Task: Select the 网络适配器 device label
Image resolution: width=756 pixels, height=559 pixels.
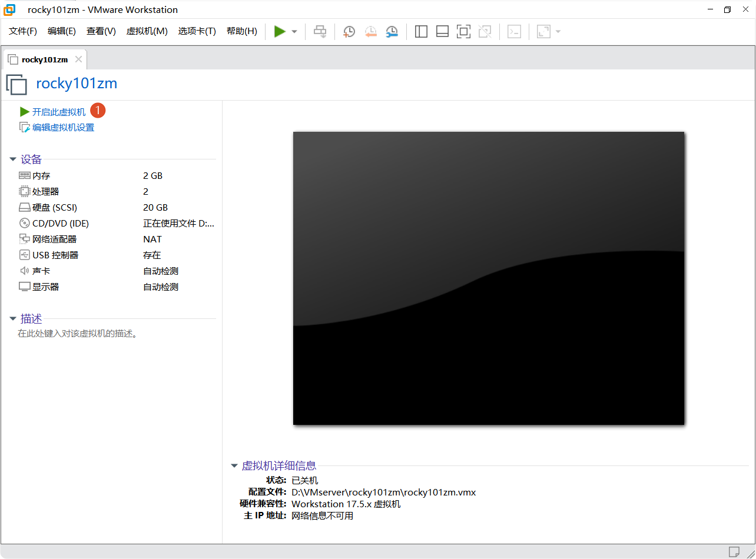Action: tap(54, 239)
